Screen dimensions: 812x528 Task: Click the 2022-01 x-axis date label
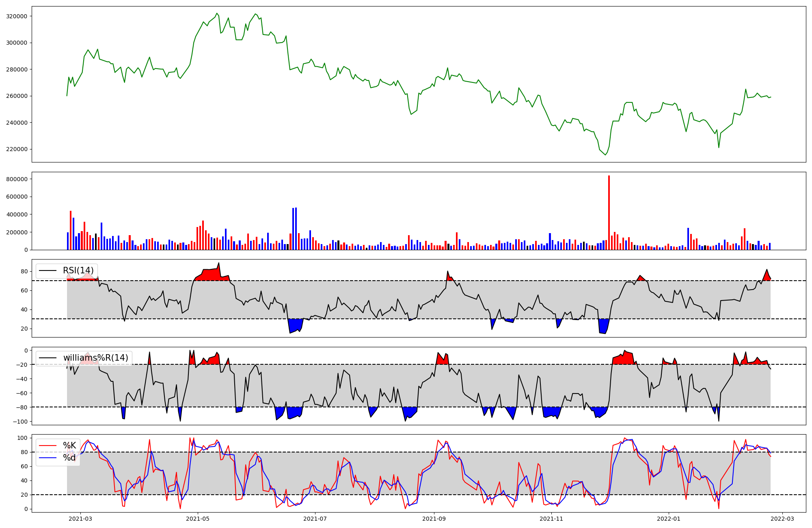(669, 519)
